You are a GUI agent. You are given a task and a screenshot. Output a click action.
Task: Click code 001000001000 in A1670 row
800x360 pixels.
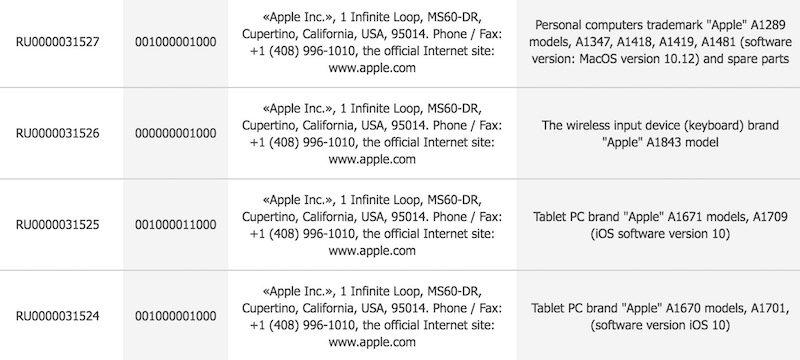click(x=176, y=316)
